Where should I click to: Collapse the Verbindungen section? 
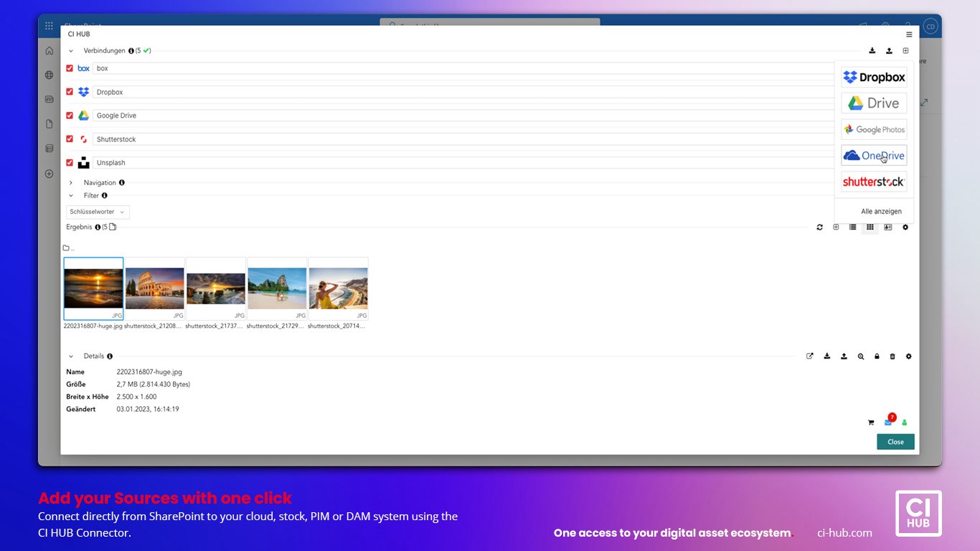coord(71,51)
